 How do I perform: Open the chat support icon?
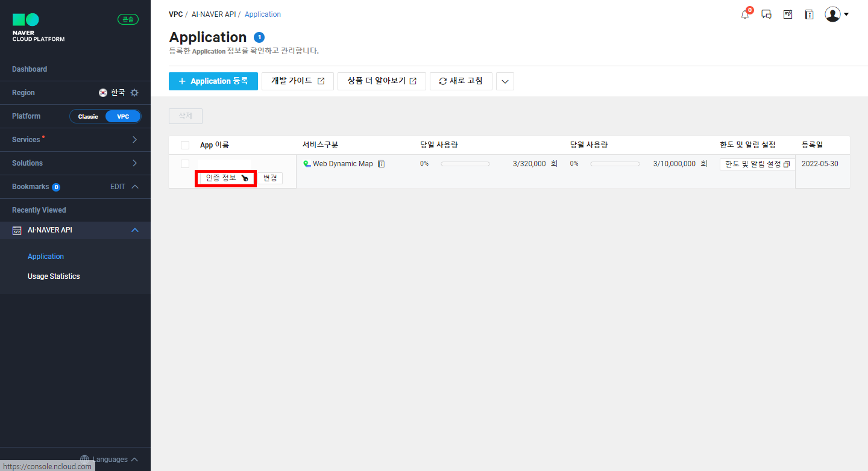767,14
